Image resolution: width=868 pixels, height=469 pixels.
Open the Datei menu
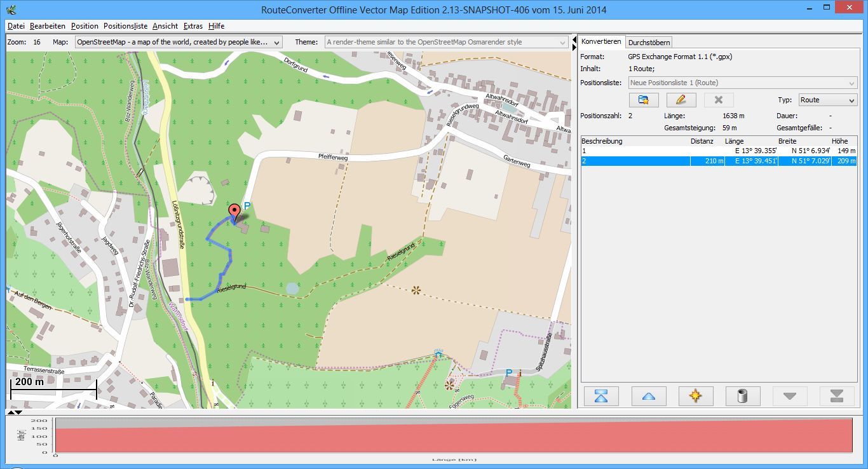tap(16, 26)
